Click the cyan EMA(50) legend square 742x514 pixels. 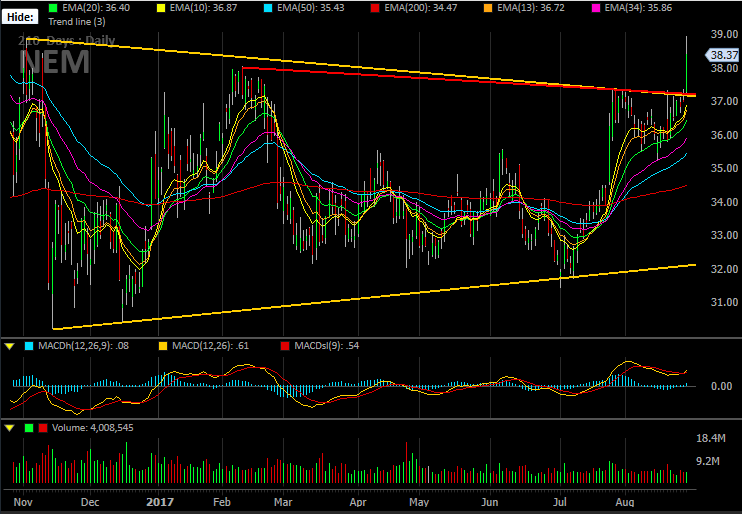point(268,8)
